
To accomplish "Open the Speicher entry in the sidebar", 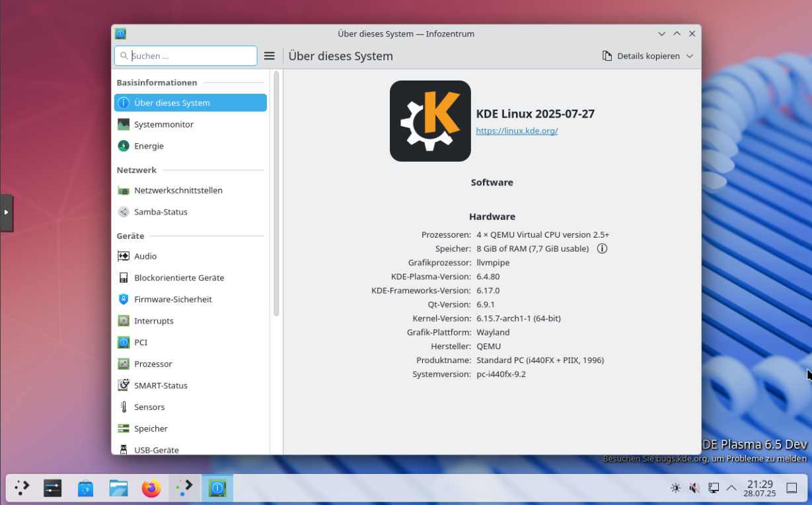I will [190, 428].
